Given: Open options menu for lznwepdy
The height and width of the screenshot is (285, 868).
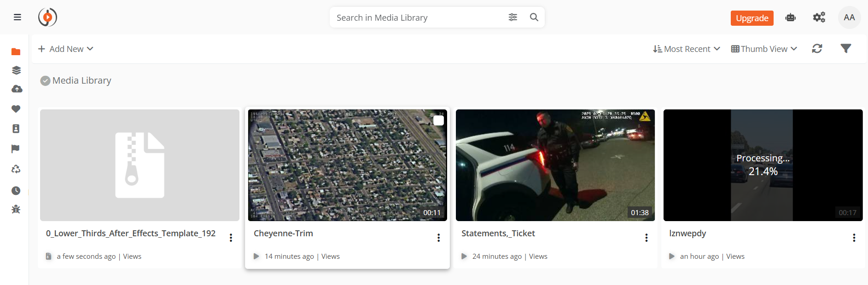Looking at the screenshot, I should click(854, 238).
